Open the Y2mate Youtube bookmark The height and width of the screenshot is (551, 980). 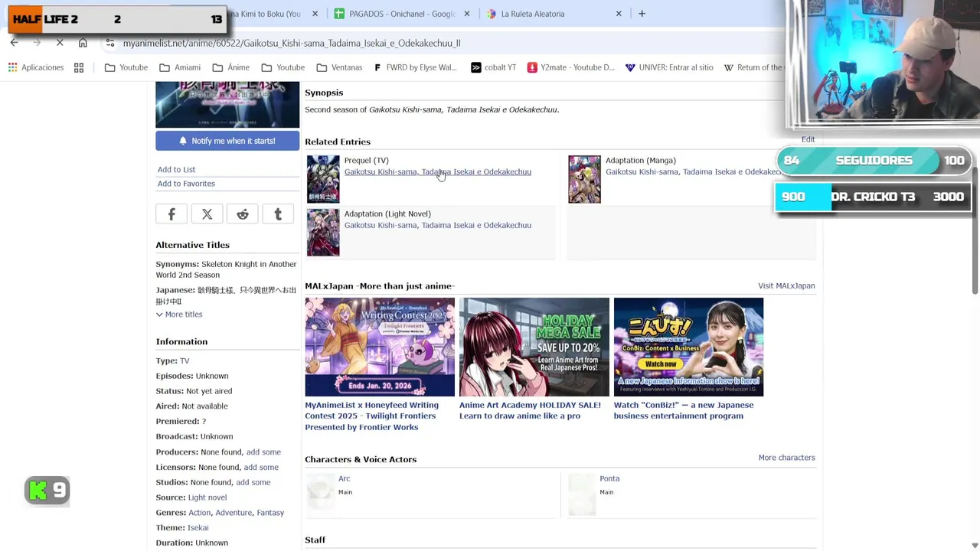(571, 67)
